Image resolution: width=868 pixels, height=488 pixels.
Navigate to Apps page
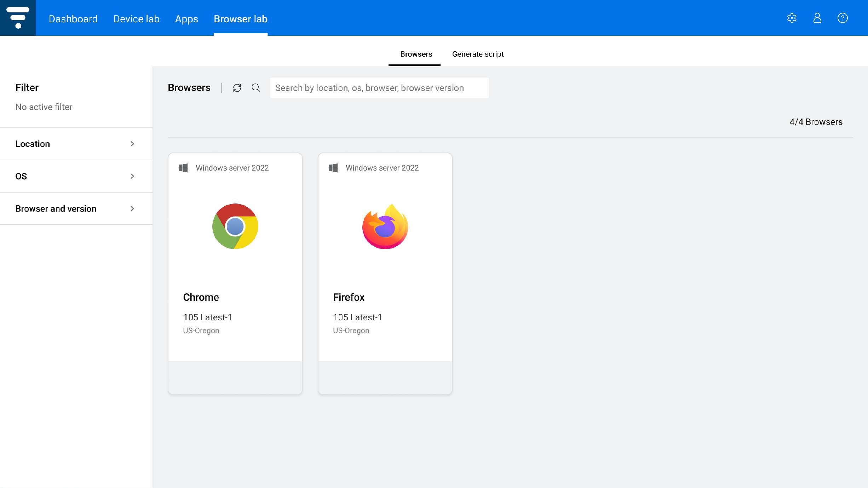click(x=186, y=19)
